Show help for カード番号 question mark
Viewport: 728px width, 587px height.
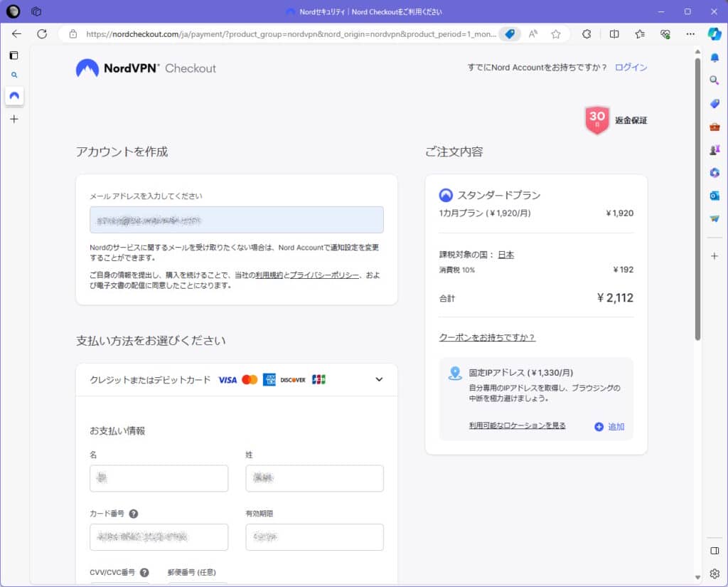133,514
